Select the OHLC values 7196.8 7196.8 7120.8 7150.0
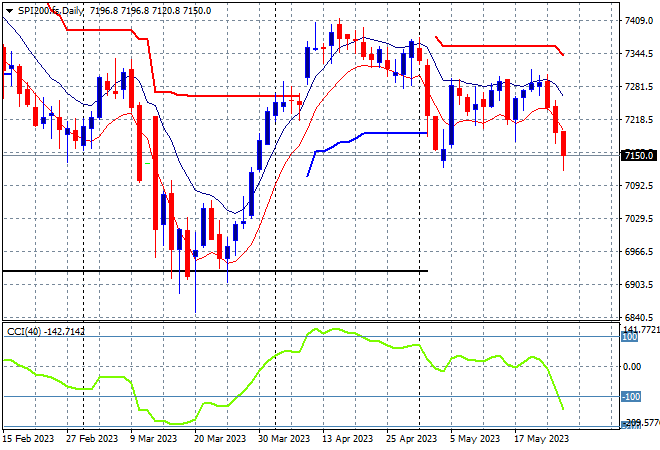This screenshot has width=660, height=450. coord(150,11)
